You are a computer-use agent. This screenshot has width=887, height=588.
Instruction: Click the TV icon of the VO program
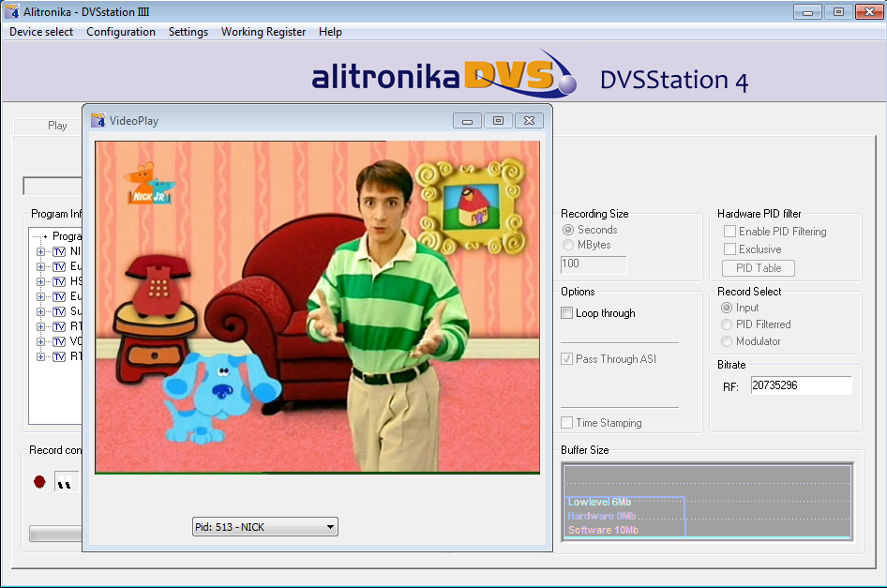58,341
